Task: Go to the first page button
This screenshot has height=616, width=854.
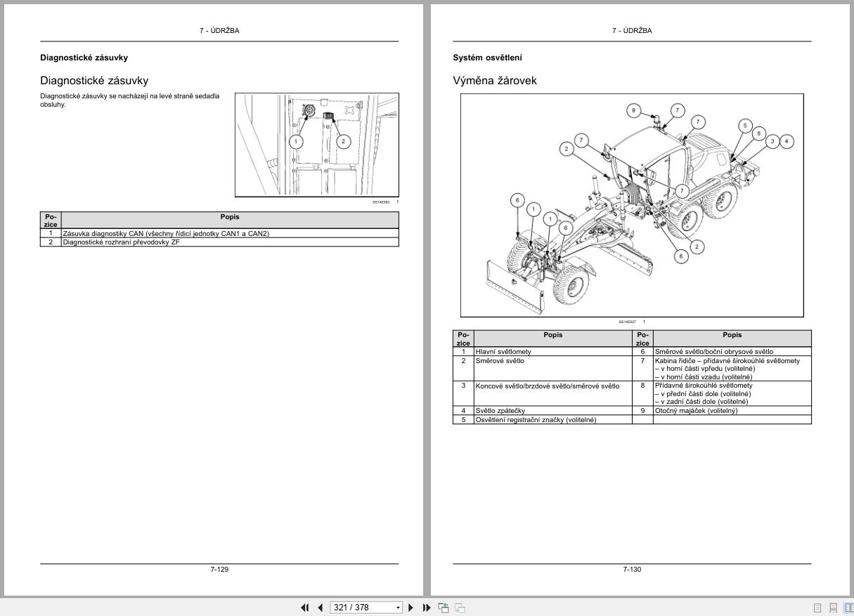Action: (x=305, y=608)
